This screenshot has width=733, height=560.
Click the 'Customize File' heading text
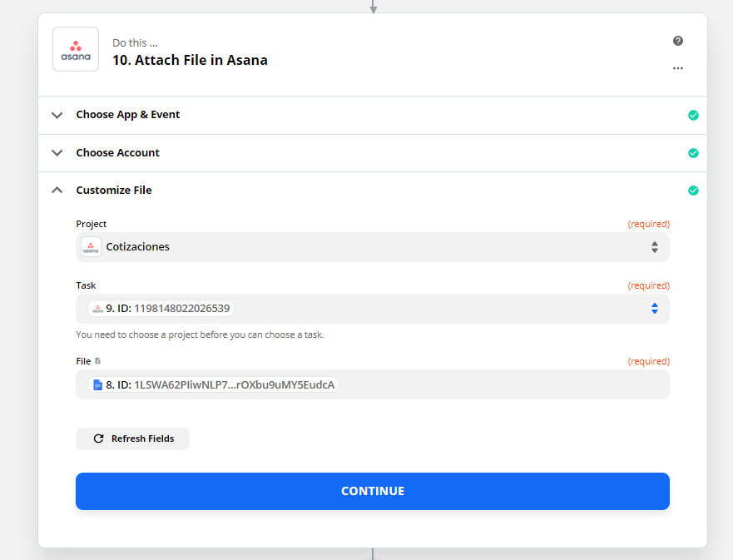tap(114, 191)
